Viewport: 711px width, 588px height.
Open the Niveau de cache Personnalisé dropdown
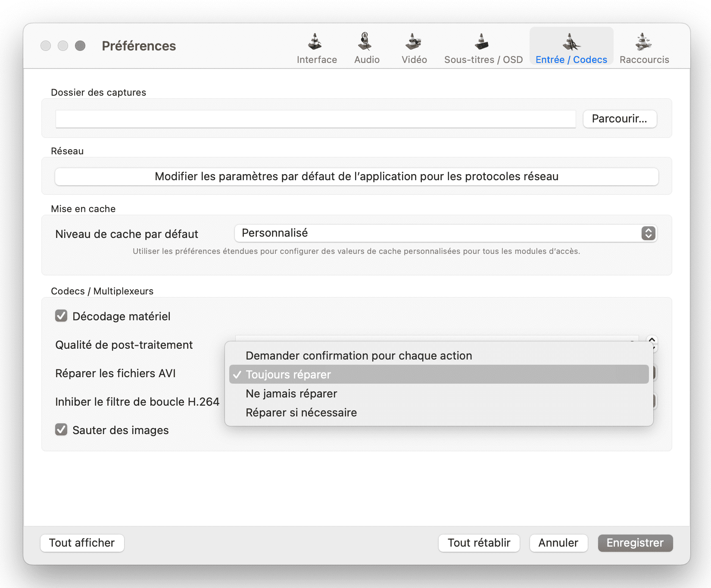pos(446,233)
